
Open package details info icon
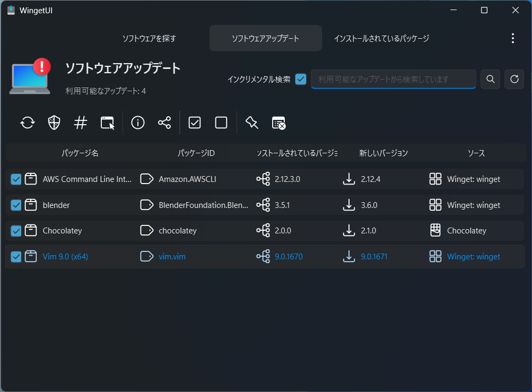pos(138,123)
